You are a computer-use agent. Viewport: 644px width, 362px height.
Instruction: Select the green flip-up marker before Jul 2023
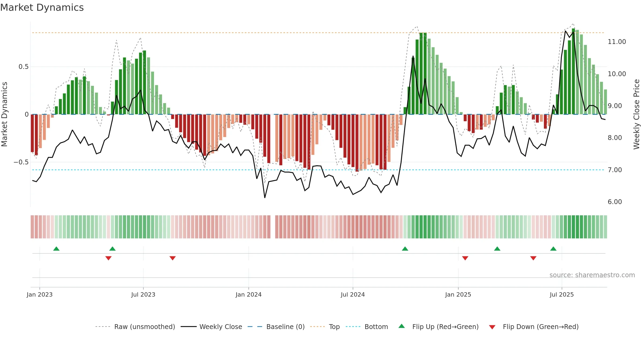pyautogui.click(x=112, y=249)
